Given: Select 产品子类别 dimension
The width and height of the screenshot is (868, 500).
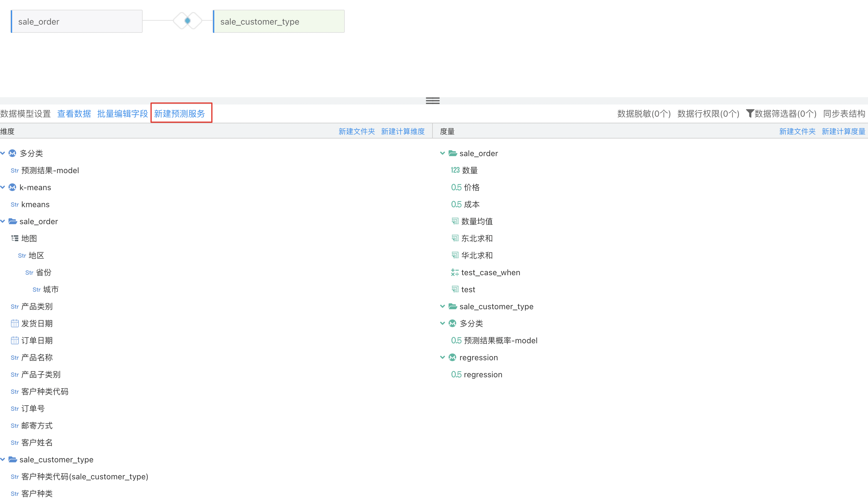Looking at the screenshot, I should pyautogui.click(x=41, y=374).
